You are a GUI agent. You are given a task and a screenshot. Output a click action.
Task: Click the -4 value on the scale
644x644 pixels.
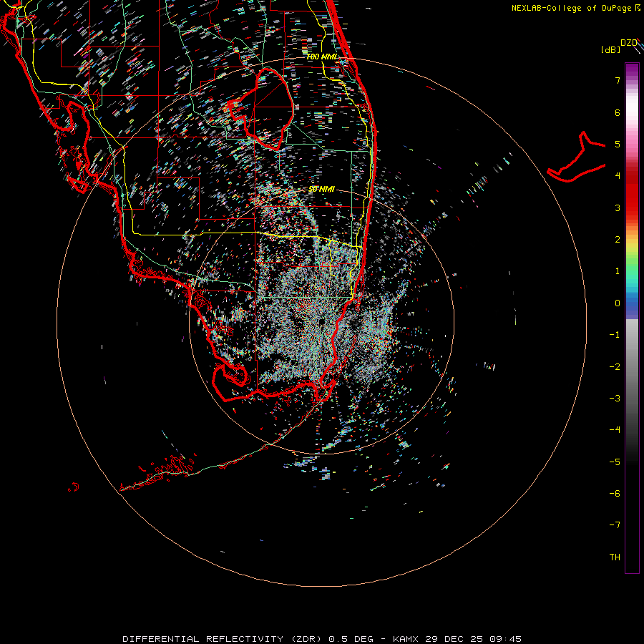[x=615, y=430]
